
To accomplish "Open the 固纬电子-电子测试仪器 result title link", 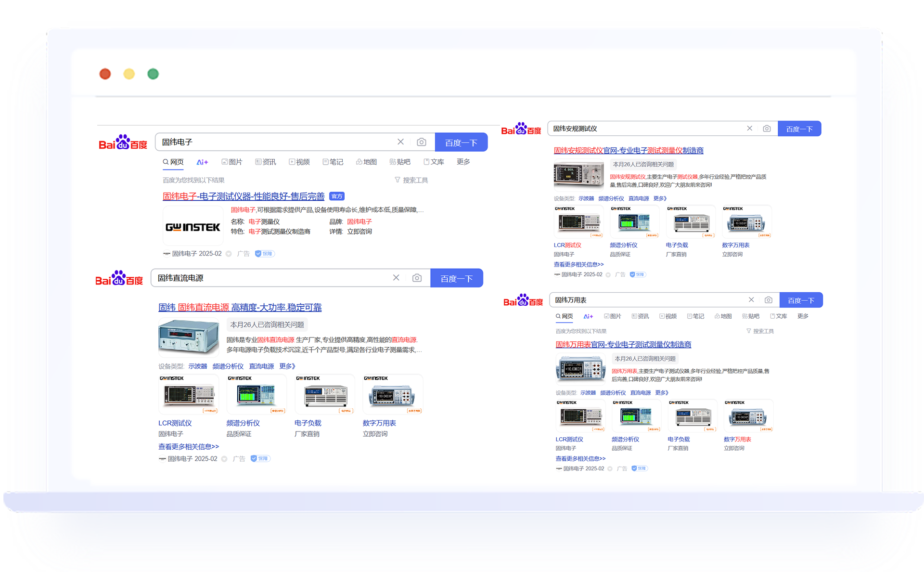I will point(244,196).
